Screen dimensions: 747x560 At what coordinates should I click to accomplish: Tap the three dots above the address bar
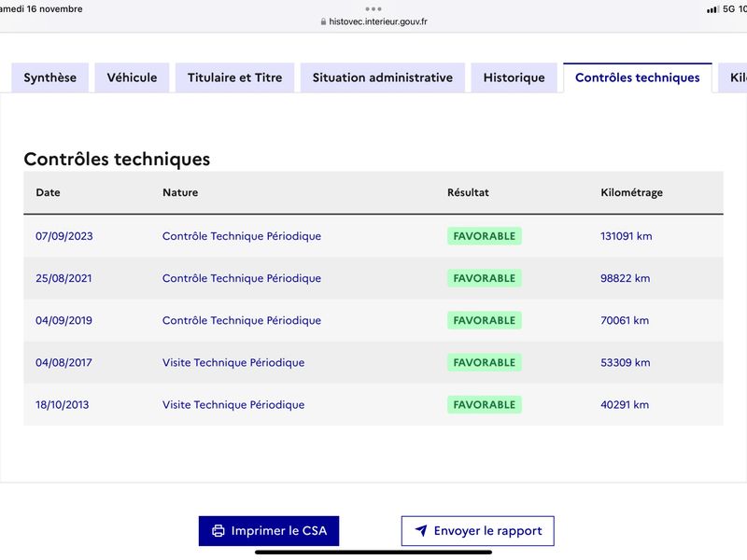pos(373,9)
